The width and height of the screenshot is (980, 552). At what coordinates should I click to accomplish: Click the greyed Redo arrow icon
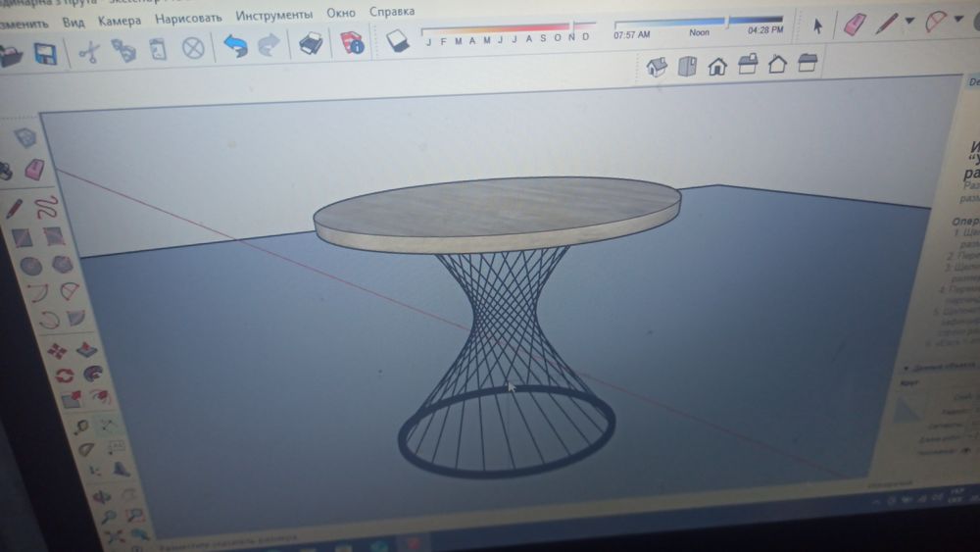[x=269, y=45]
